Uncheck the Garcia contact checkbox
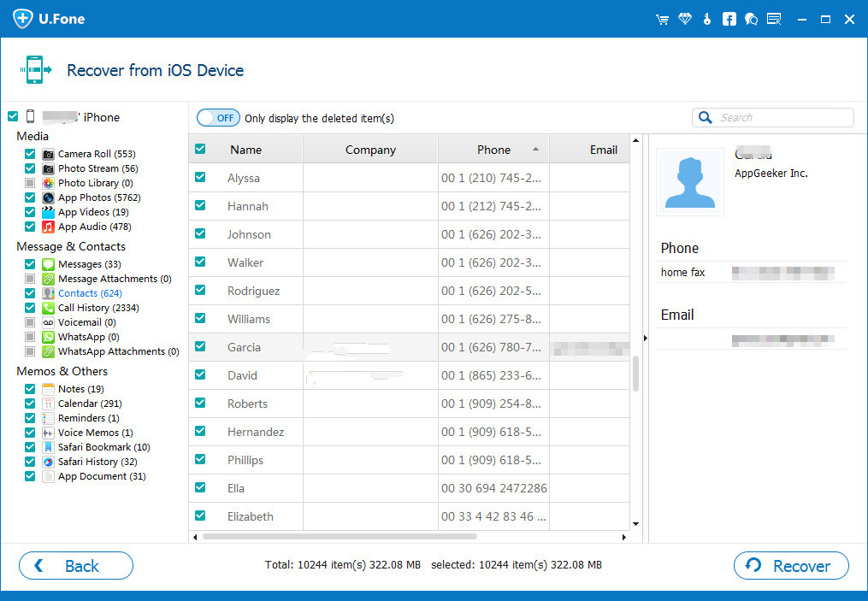Viewport: 868px width, 601px height. pos(200,346)
